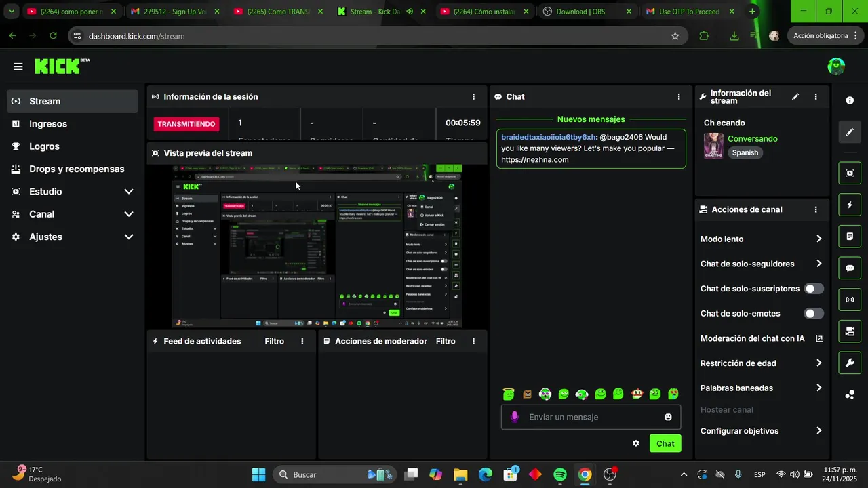The height and width of the screenshot is (488, 868).
Task: Enable Chat de solo-emotes toggle
Action: tap(814, 314)
